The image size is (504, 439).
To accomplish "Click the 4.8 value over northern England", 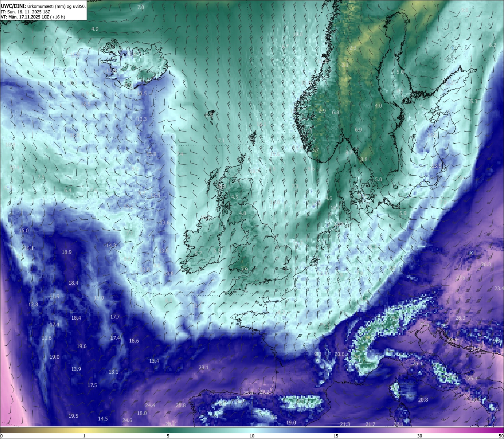I will point(243,213).
